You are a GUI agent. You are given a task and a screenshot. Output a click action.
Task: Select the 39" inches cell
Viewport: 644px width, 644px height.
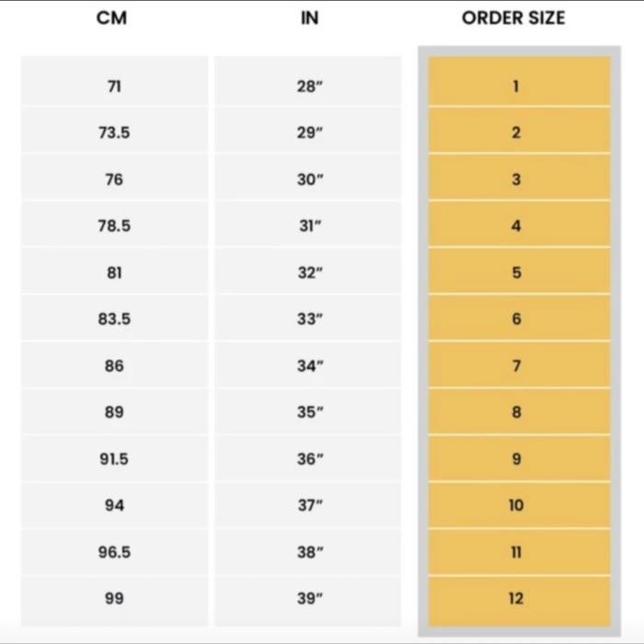(x=309, y=598)
